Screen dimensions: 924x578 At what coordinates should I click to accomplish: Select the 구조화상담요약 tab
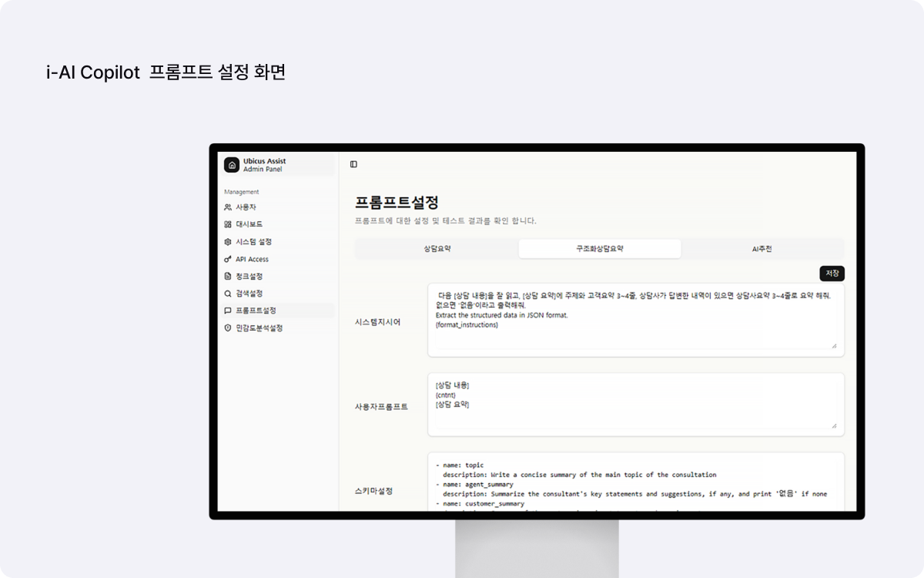599,249
